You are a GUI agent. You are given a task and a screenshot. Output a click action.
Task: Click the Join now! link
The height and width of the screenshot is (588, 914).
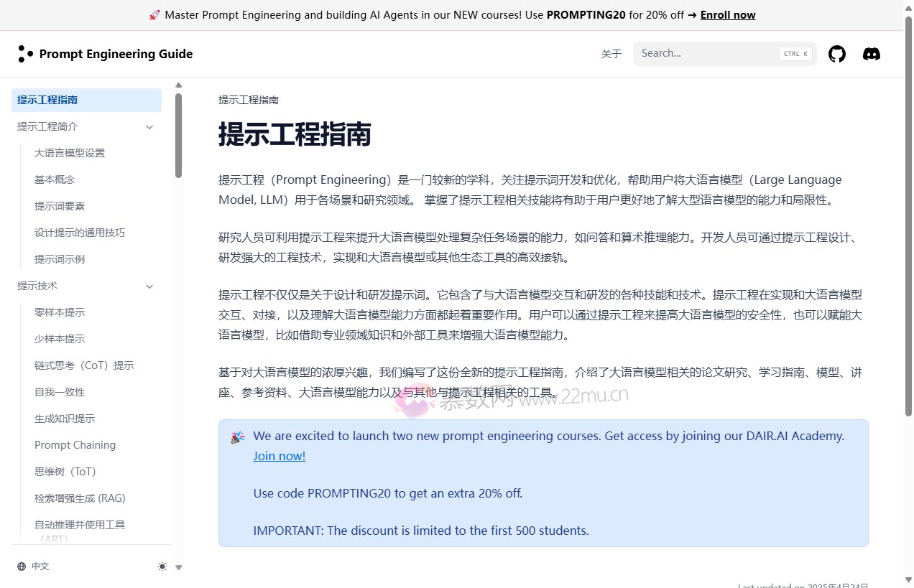[x=279, y=456]
